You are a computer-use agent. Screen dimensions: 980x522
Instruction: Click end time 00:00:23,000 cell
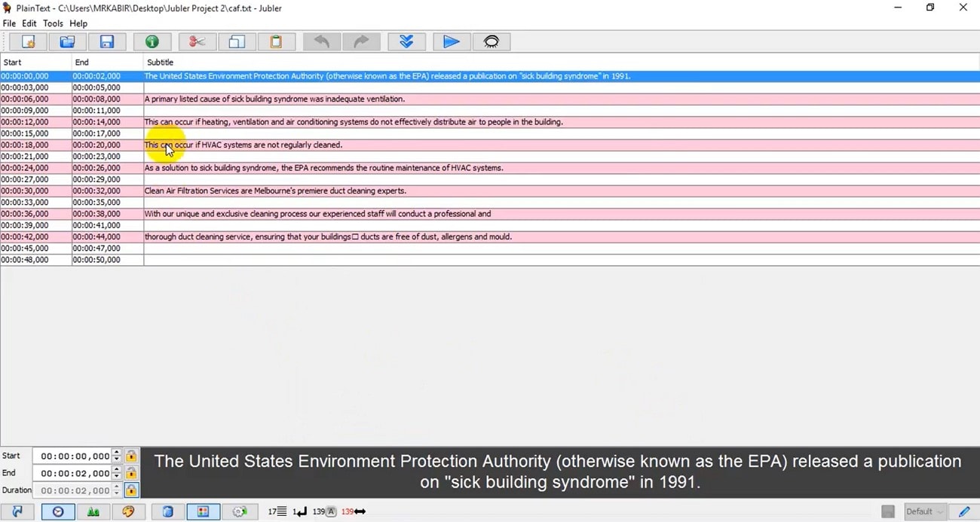pos(108,157)
